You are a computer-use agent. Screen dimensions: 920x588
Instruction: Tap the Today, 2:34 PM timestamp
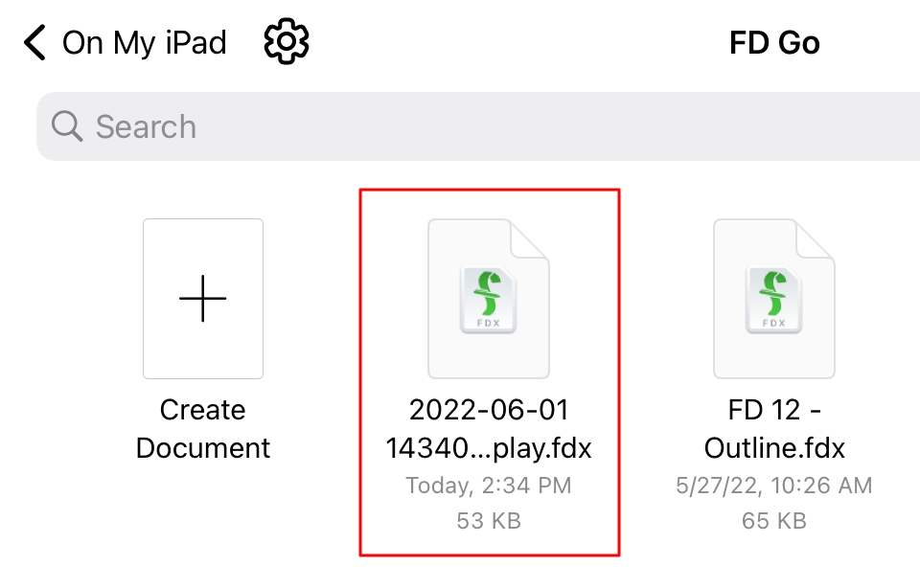point(490,485)
